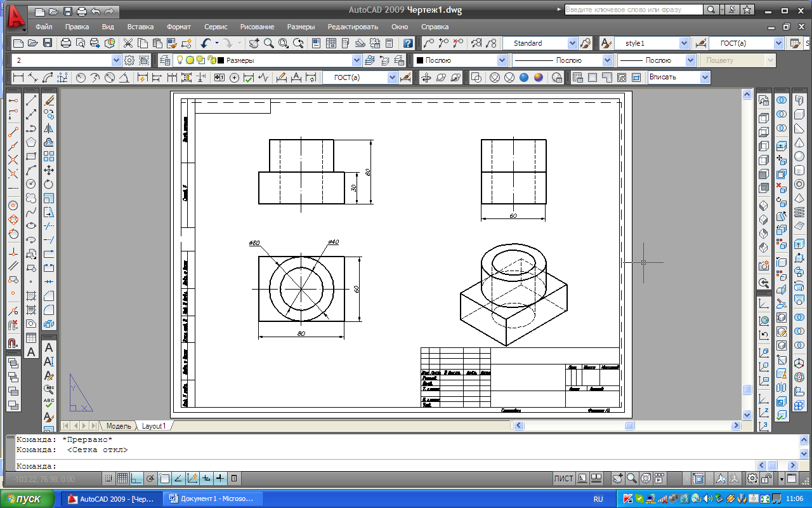The width and height of the screenshot is (812, 508).
Task: Open ГОСТ(а) dropdown in dimension toolbar
Action: 392,77
